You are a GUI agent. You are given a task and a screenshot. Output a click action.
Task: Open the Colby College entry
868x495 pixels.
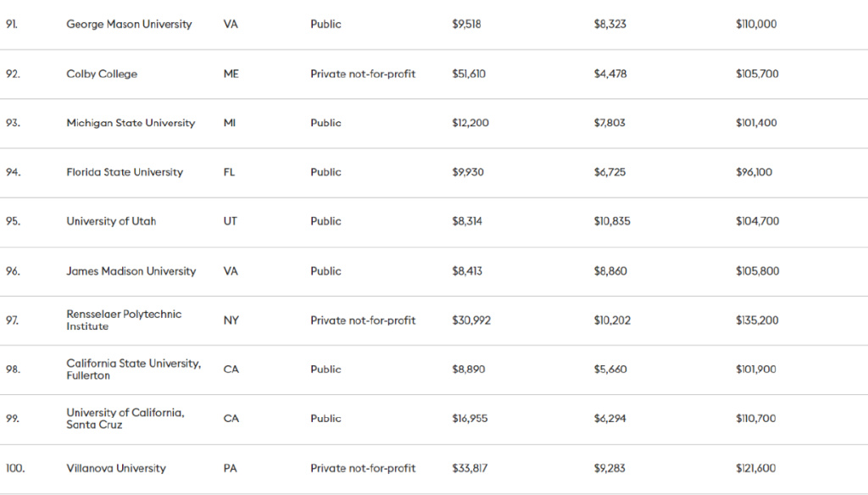pyautogui.click(x=102, y=74)
